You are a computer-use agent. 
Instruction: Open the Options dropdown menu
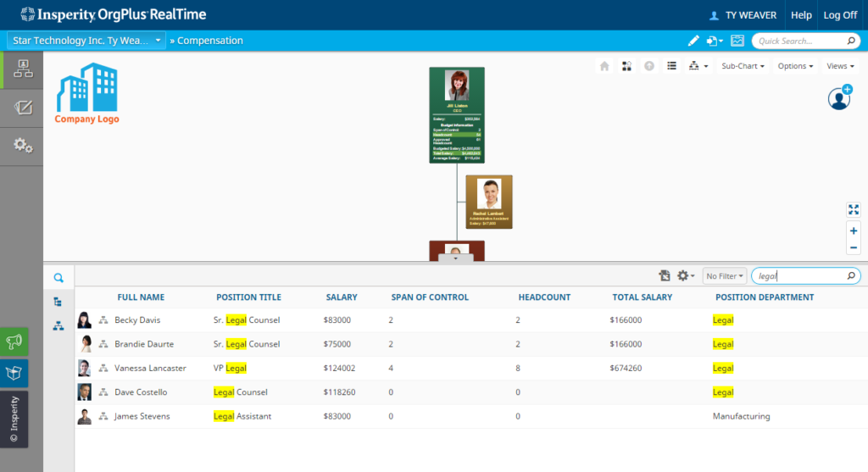pos(795,66)
